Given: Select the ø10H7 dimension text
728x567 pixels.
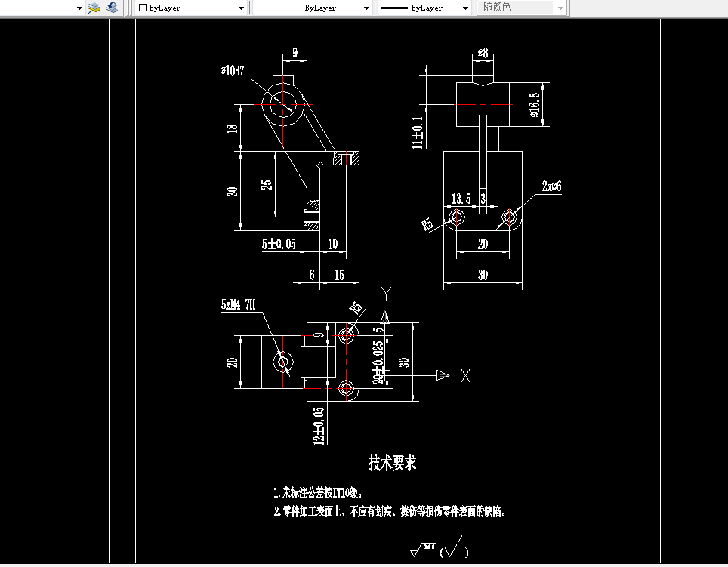Looking at the screenshot, I should pos(232,71).
